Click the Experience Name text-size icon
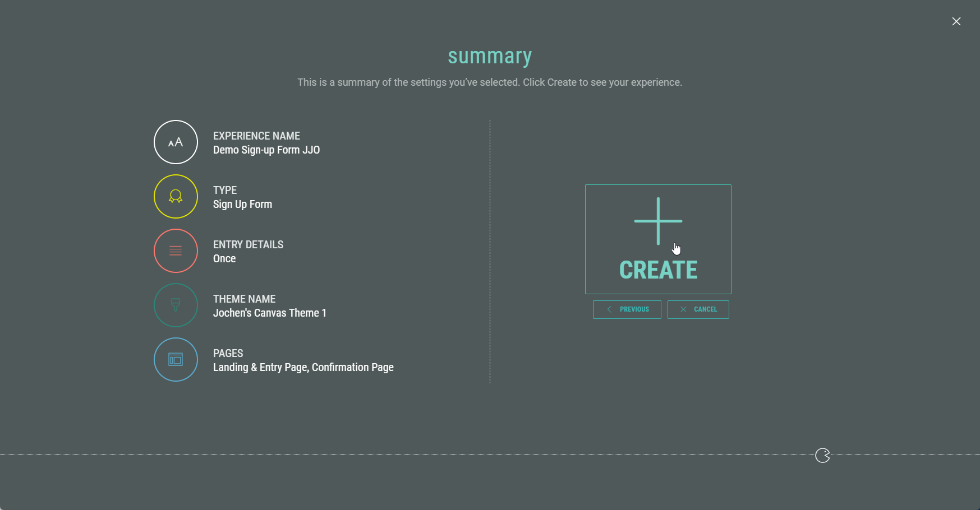 [176, 142]
